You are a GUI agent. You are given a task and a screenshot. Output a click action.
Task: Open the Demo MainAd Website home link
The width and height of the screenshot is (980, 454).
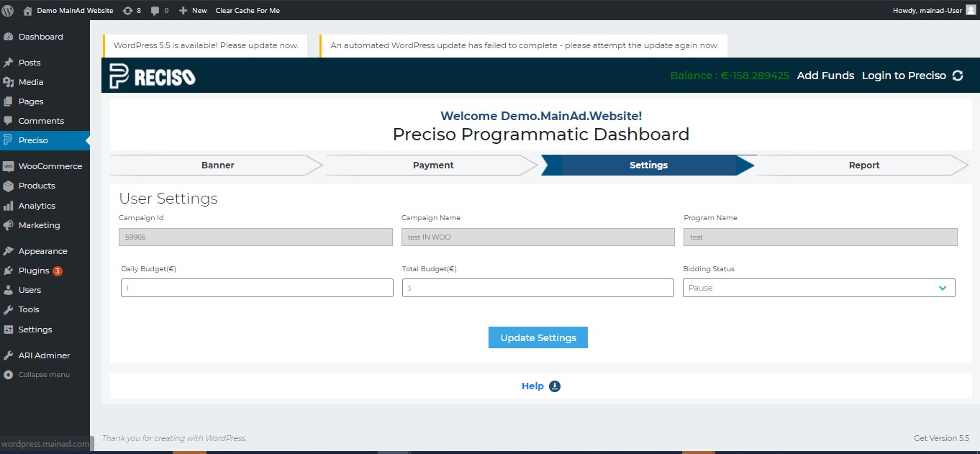[68, 11]
